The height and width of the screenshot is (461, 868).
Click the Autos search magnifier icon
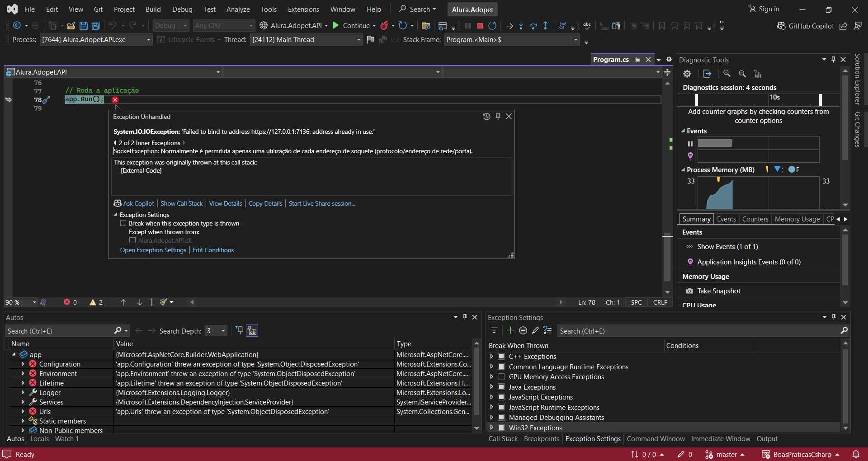[x=118, y=331]
